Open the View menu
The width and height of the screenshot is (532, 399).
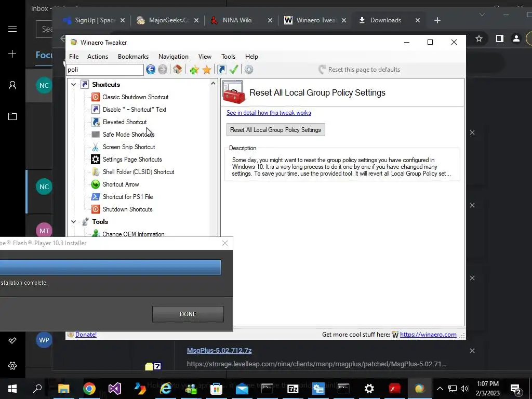click(x=205, y=57)
